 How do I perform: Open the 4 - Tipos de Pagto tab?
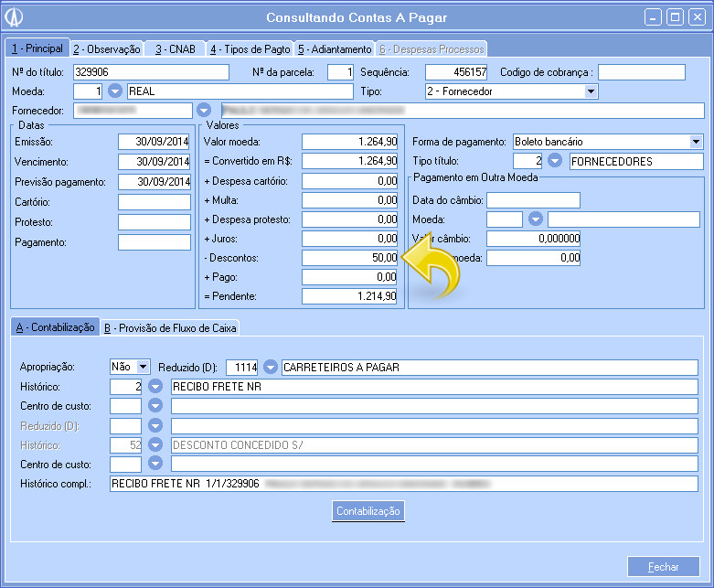250,49
